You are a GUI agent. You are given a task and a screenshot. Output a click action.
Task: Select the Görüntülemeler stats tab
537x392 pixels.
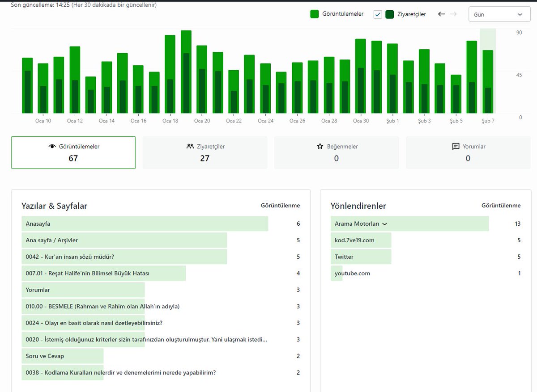coord(73,152)
